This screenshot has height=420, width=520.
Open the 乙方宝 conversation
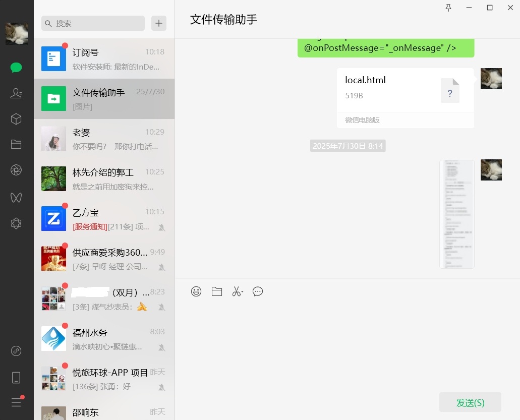pyautogui.click(x=104, y=219)
